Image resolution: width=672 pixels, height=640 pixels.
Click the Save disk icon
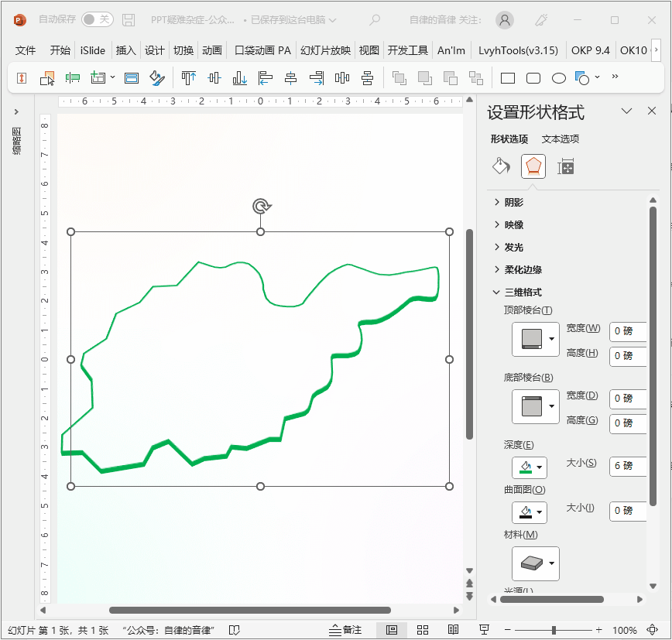tap(129, 19)
